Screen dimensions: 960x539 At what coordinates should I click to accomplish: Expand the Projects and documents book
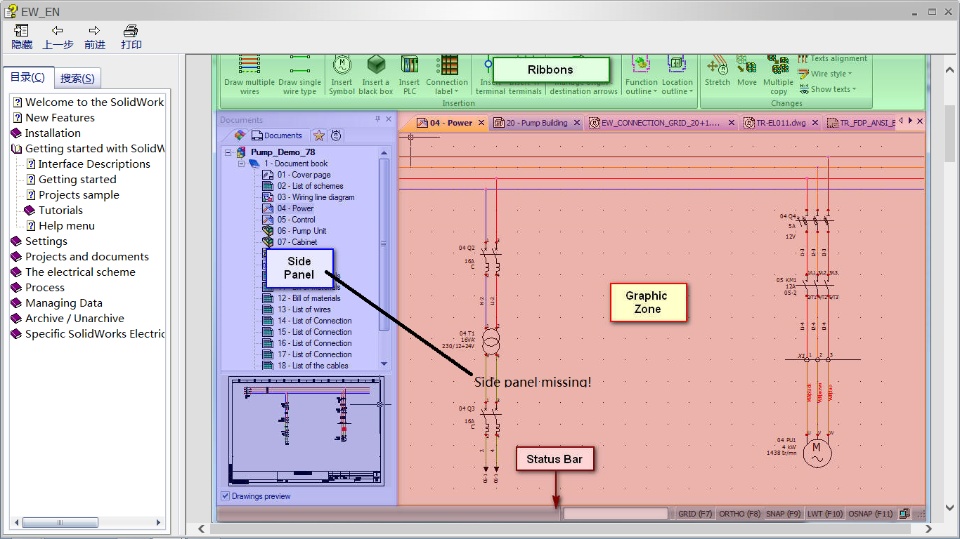(x=17, y=257)
